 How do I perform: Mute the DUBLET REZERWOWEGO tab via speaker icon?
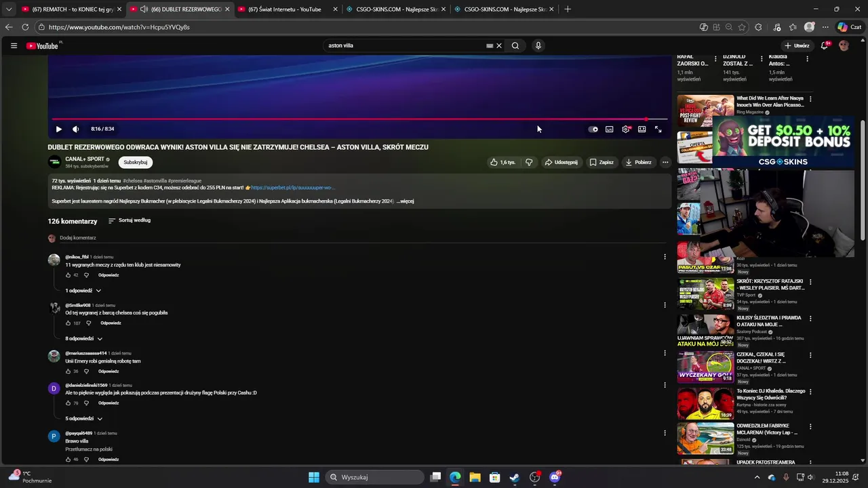144,9
